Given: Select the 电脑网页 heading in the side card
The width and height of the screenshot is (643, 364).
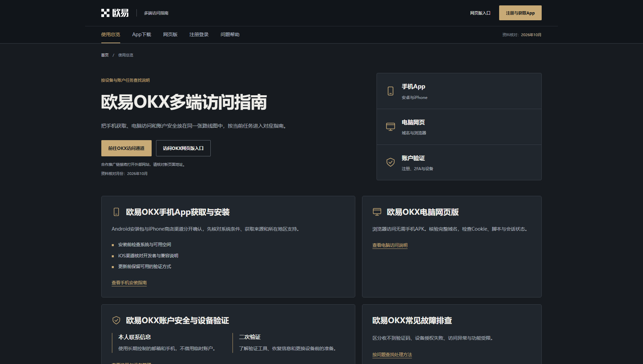Looking at the screenshot, I should click(413, 122).
